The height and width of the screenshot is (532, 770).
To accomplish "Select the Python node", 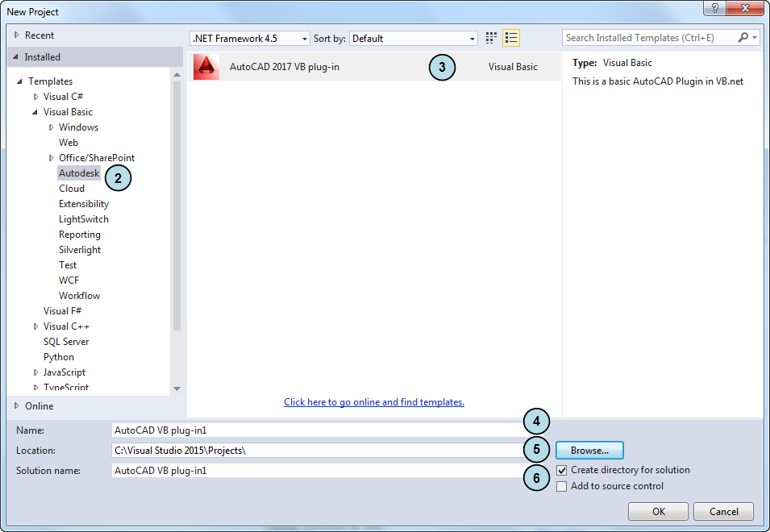I will [x=59, y=357].
